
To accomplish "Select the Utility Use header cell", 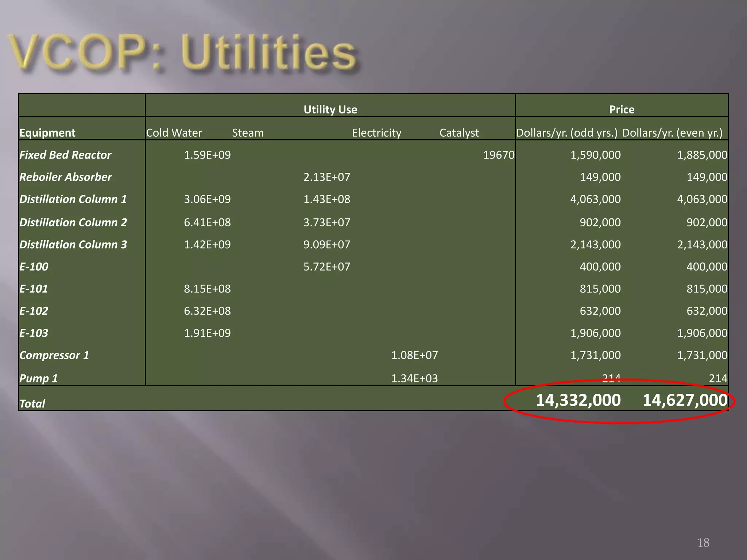I will pyautogui.click(x=330, y=109).
